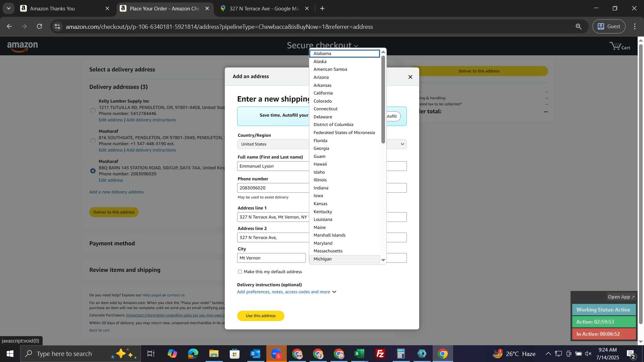Open Back to cart link
The image size is (644, 362).
99,330
